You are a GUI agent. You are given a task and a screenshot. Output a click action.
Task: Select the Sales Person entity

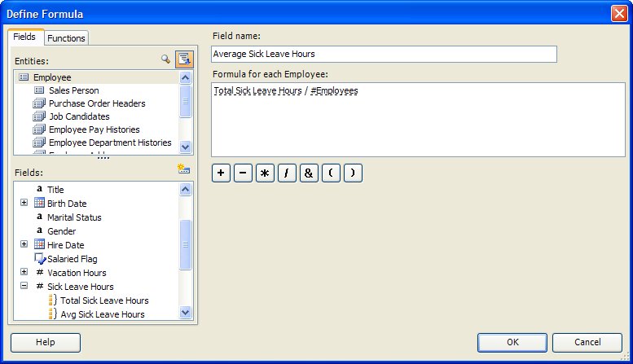click(x=74, y=90)
